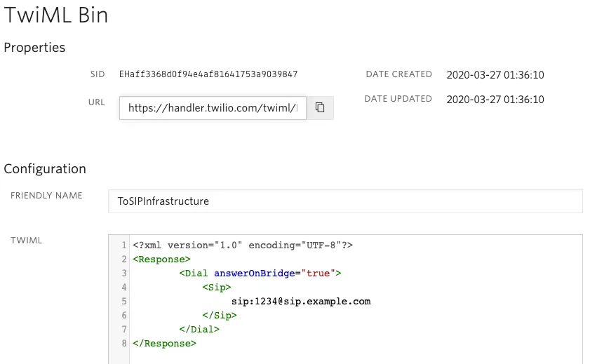Select the SID value EHaff3368d0f94e4af81641753a9039847

(x=208, y=74)
